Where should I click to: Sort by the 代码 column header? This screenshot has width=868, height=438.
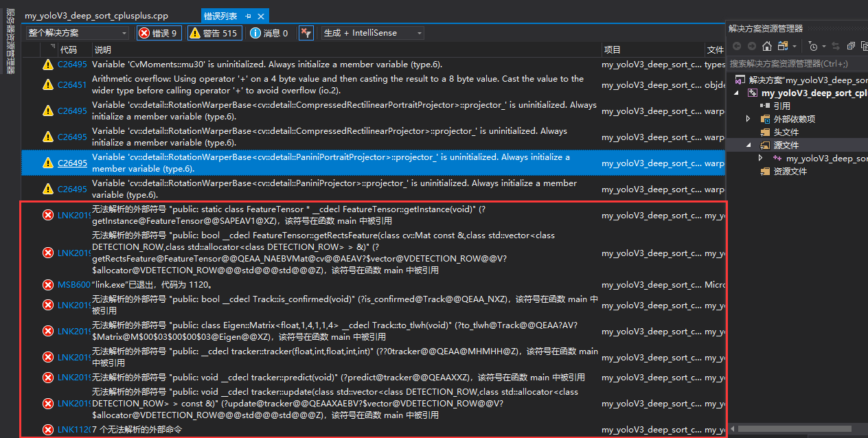click(x=69, y=49)
